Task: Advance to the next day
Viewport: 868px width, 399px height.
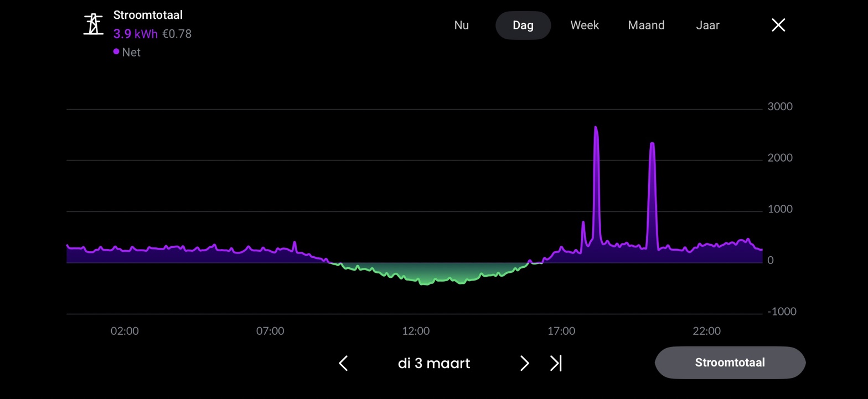Action: [x=524, y=364]
